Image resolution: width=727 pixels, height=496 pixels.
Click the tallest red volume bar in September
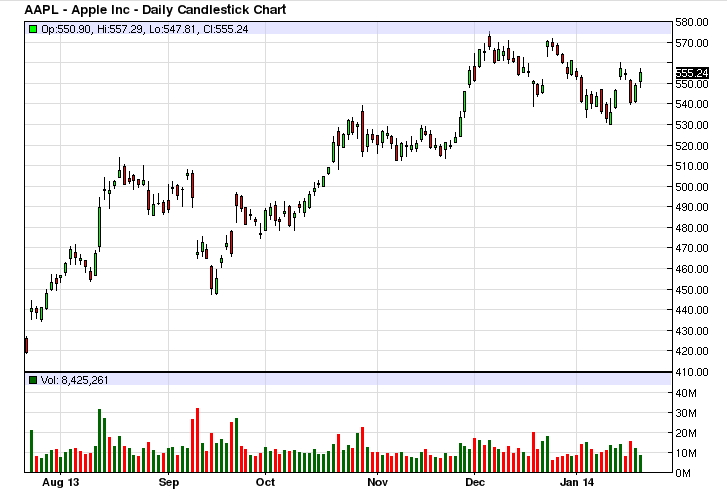(x=198, y=440)
